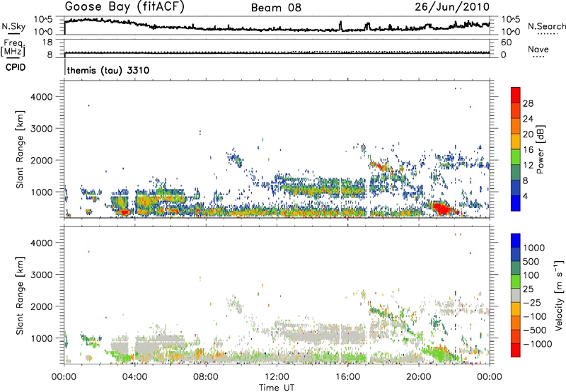Select the blue top segment of Velocity colorbar
This screenshot has width=566, height=392.
[516, 241]
